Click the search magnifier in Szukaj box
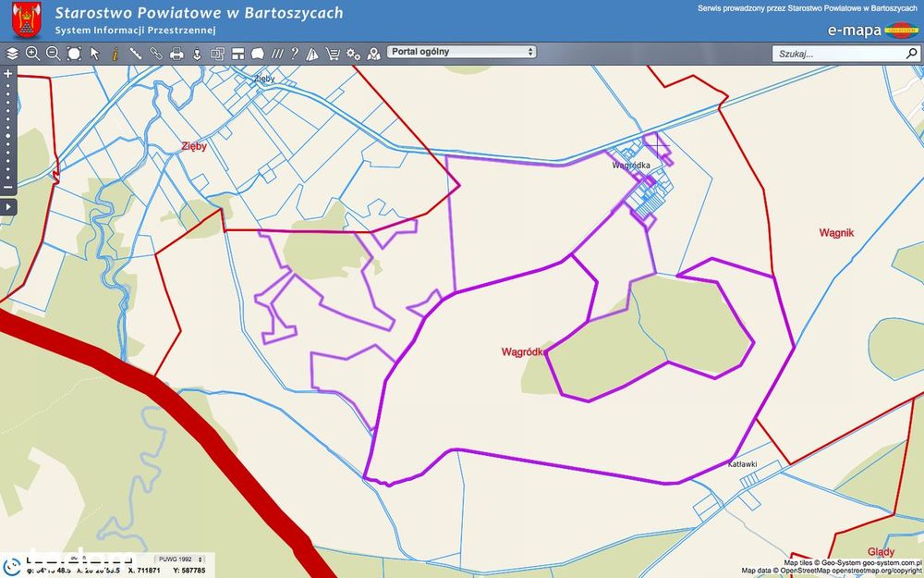924x578 pixels. (911, 54)
